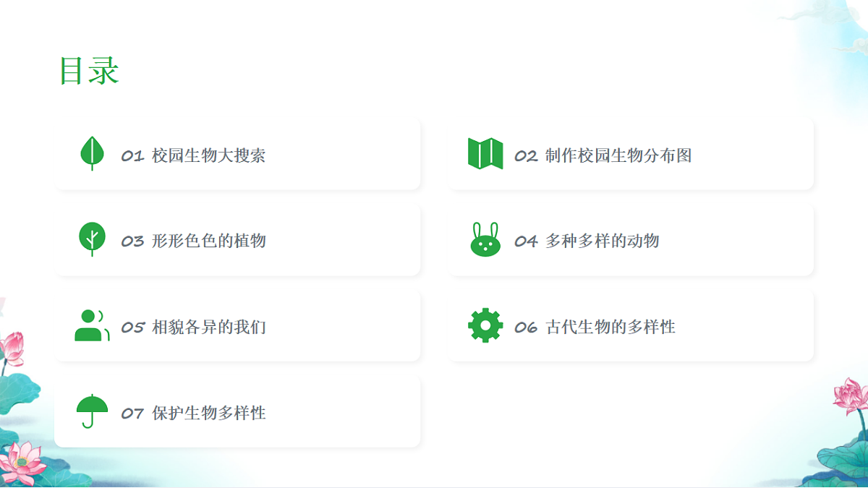This screenshot has height=488, width=868.
Task: Click the tree icon beside 形形色色的植物
Action: tap(92, 239)
